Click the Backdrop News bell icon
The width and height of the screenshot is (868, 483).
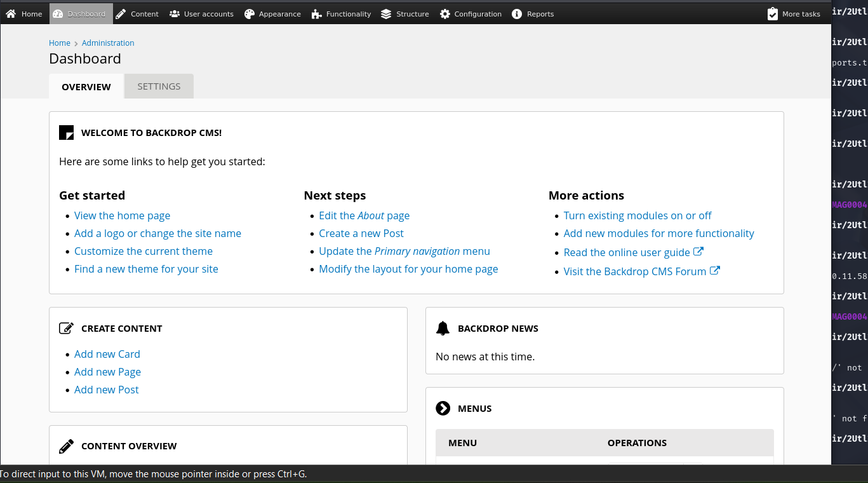pos(443,329)
